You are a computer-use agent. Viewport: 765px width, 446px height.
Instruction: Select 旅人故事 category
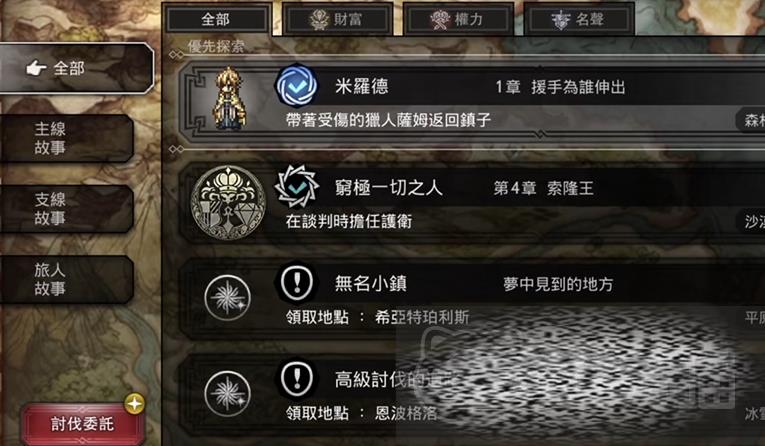pyautogui.click(x=65, y=279)
